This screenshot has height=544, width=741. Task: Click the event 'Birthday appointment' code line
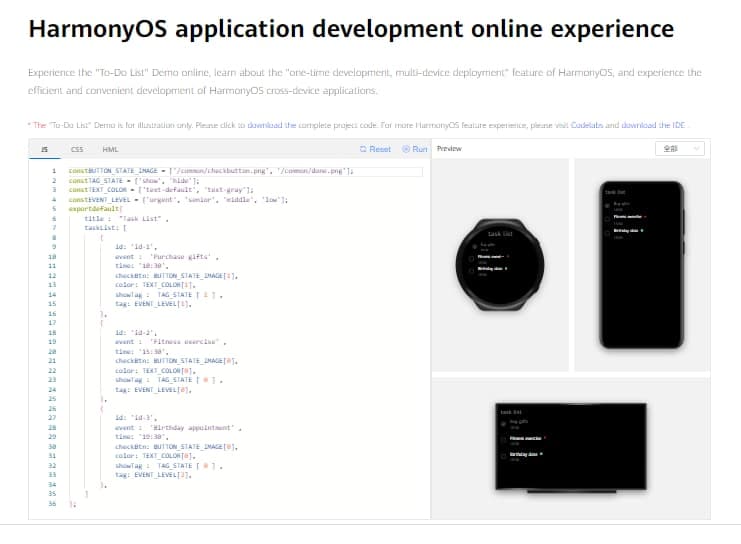[x=178, y=428]
